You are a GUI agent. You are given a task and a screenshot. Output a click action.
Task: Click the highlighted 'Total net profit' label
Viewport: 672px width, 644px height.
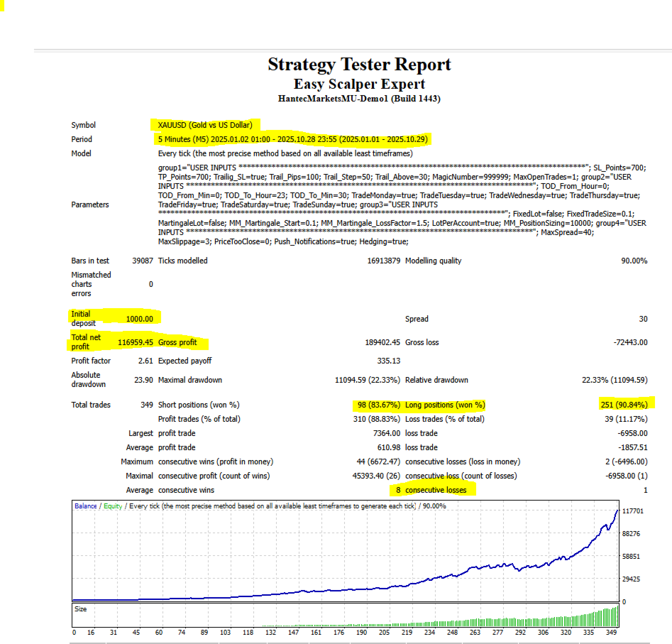coord(86,342)
